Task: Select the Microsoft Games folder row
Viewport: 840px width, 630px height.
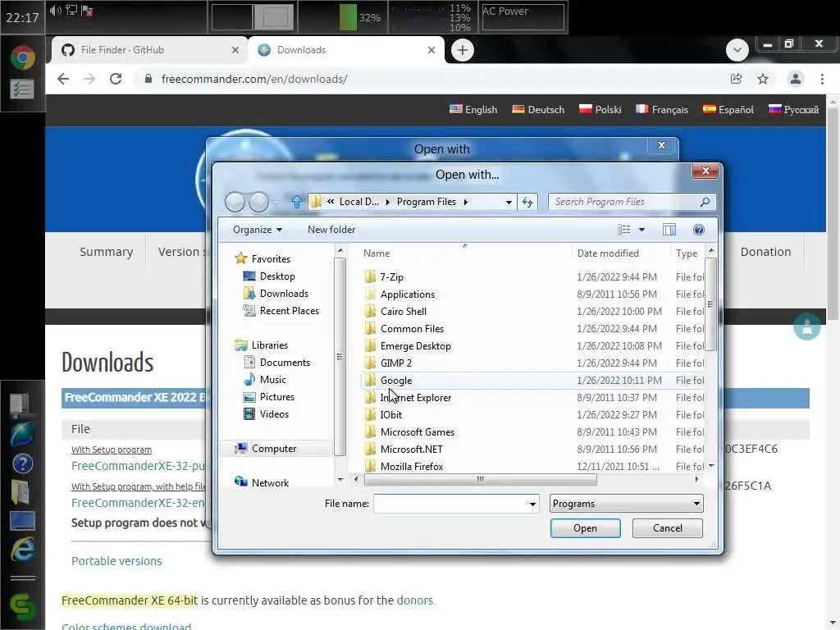Action: click(x=532, y=431)
